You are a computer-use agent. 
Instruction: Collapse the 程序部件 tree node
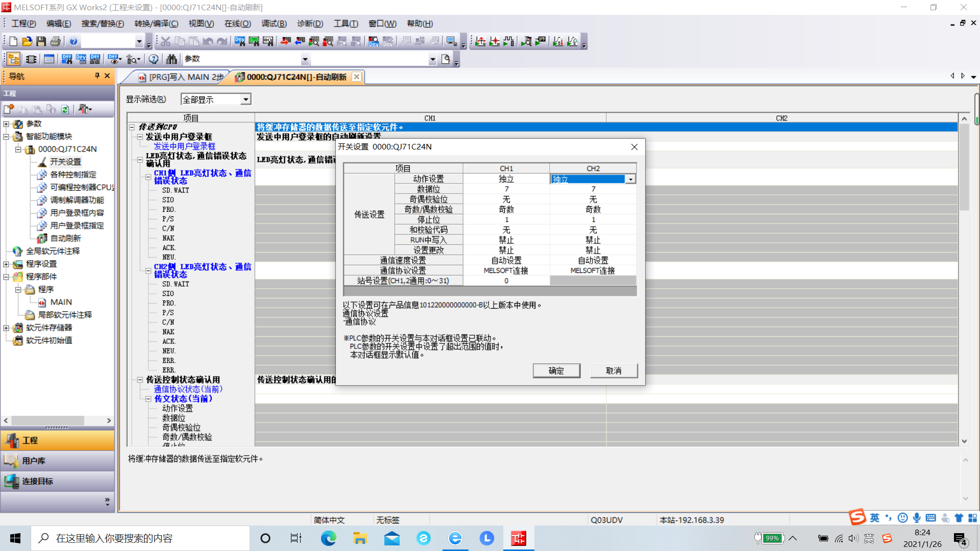(6, 277)
